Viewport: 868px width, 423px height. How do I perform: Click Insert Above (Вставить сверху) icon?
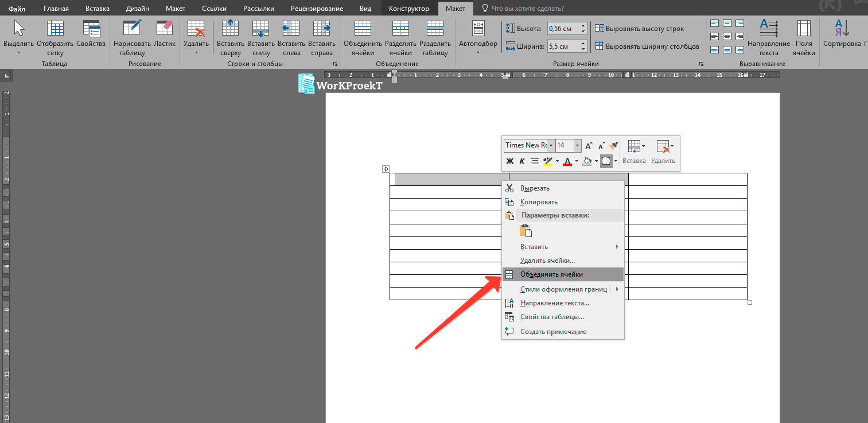pos(230,29)
